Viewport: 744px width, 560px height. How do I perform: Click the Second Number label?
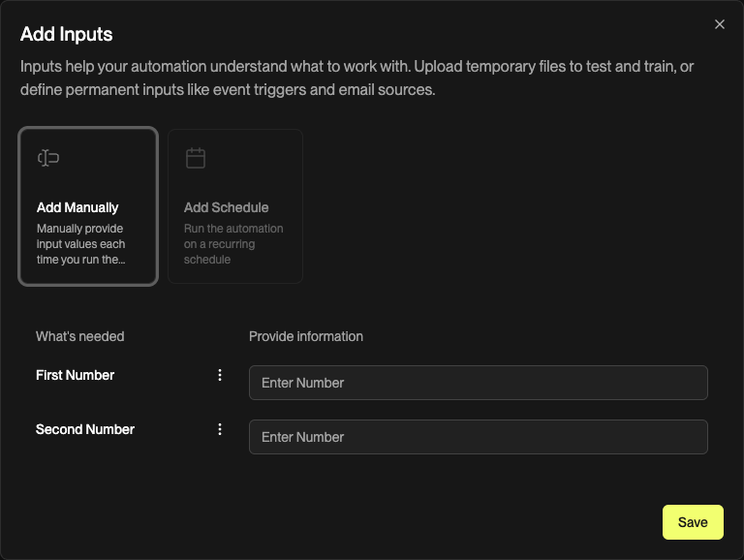pos(85,429)
